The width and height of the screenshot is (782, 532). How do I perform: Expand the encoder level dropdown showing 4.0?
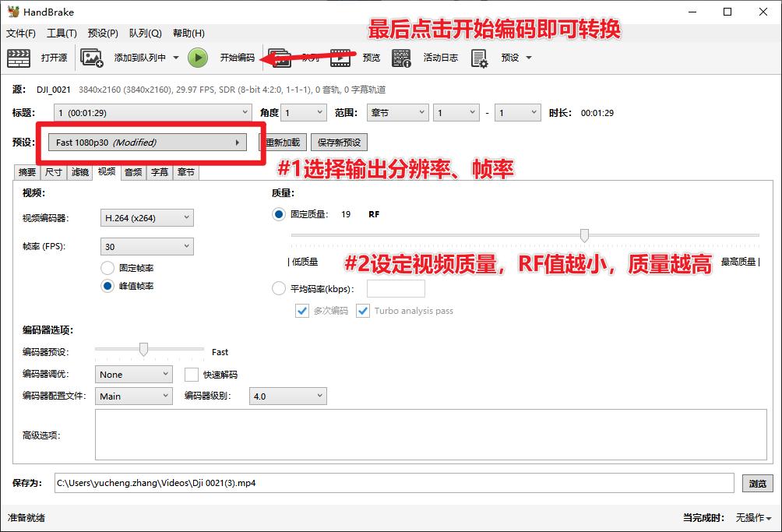[288, 396]
